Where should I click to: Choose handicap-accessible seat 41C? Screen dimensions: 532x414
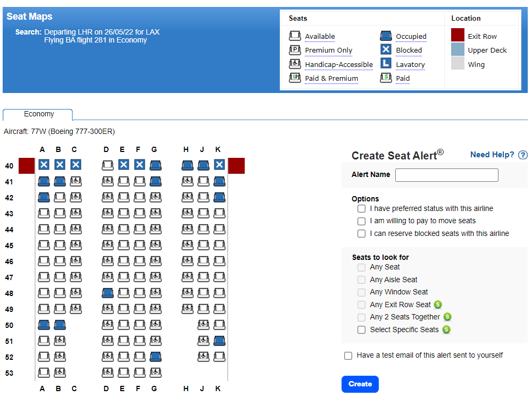coord(76,181)
